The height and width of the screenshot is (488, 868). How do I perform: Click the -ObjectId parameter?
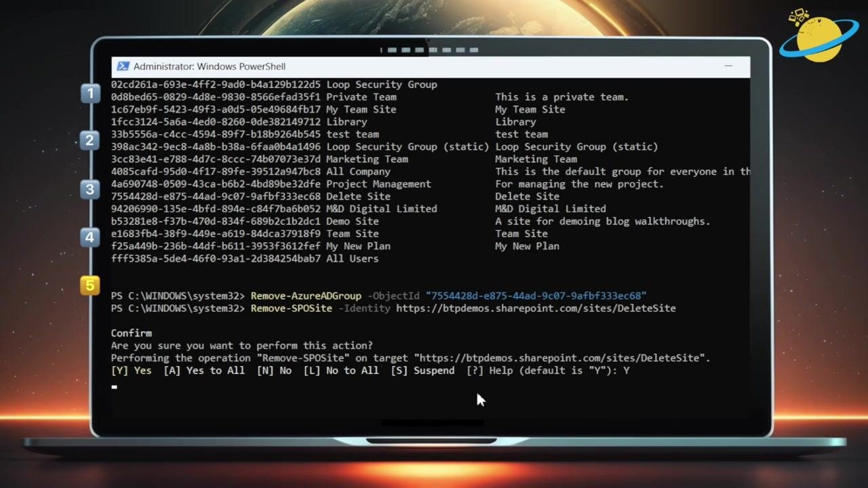tap(393, 296)
